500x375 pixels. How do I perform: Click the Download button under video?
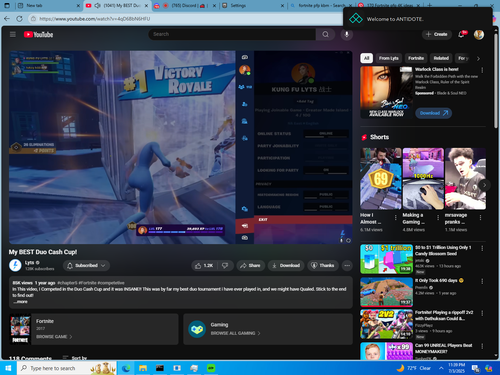[286, 265]
